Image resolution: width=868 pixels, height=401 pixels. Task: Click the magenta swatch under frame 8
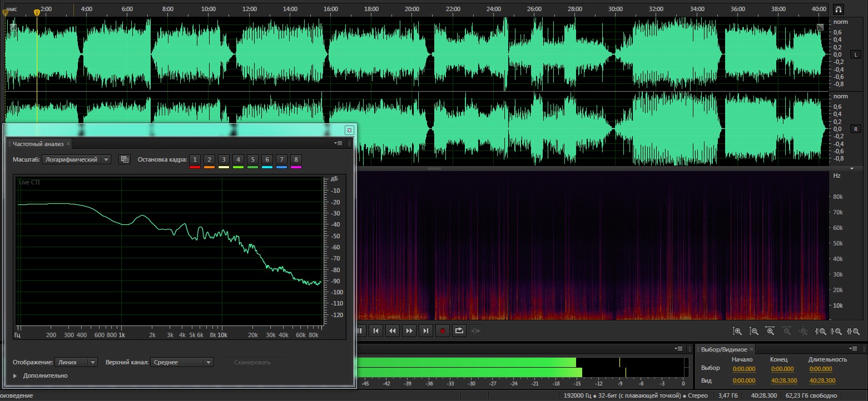pos(296,167)
